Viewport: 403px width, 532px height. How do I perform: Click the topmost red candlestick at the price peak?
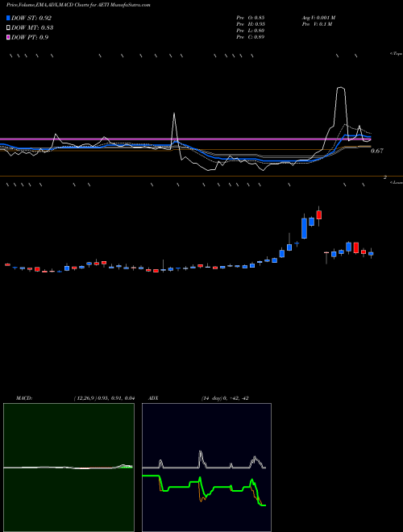point(319,214)
